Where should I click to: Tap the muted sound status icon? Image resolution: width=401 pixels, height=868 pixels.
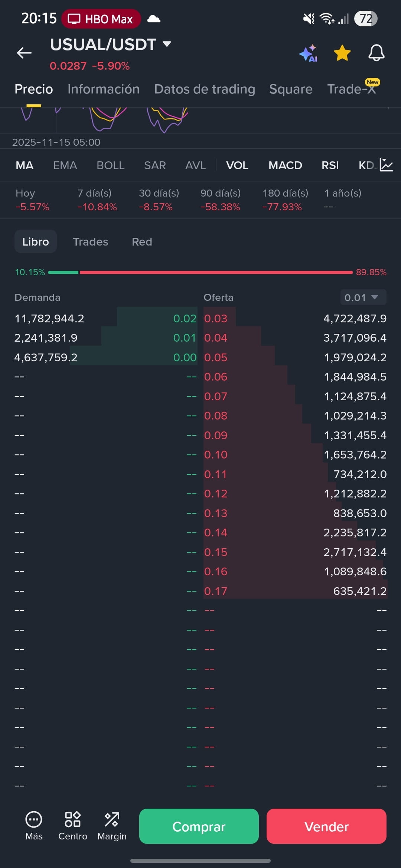point(309,19)
